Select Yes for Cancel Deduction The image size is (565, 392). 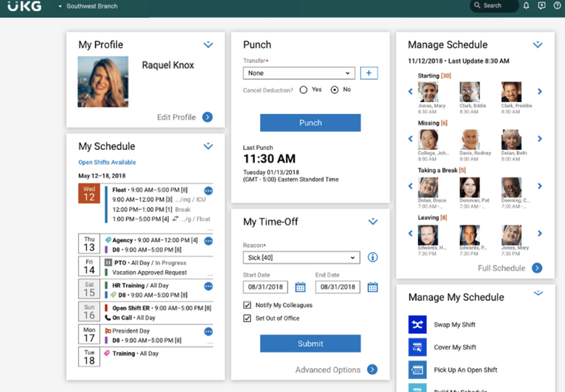[x=304, y=90]
